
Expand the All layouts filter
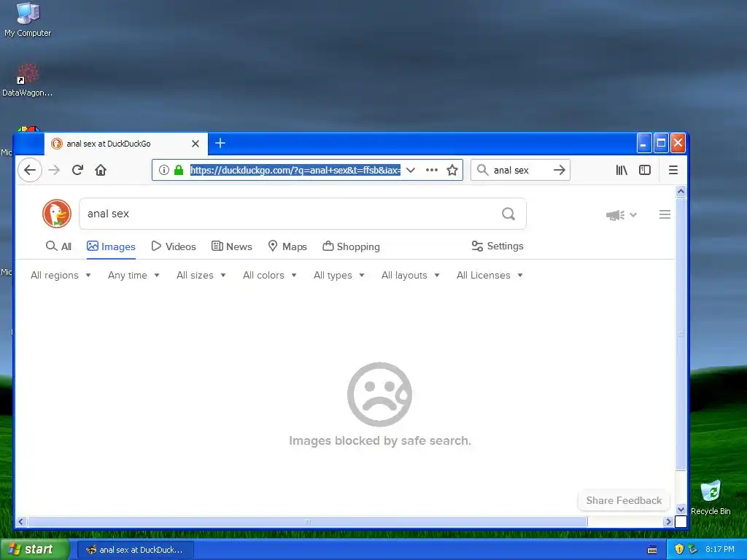tap(410, 275)
